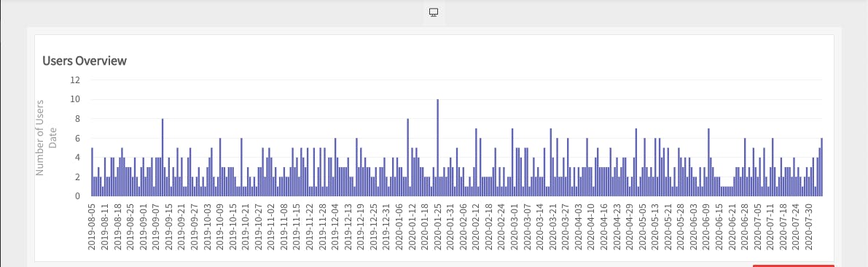Click the "Users Overview" chart title
This screenshot has width=868, height=267.
tap(85, 61)
